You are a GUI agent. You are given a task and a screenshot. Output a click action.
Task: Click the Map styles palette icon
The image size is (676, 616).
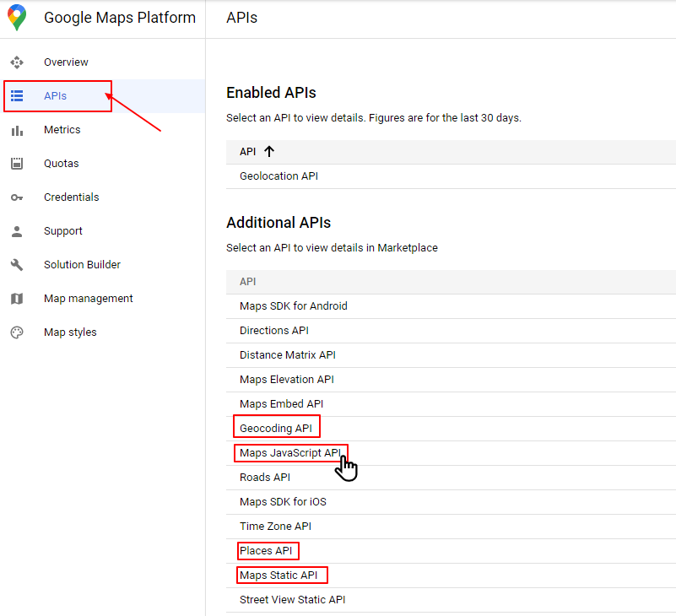tap(17, 332)
